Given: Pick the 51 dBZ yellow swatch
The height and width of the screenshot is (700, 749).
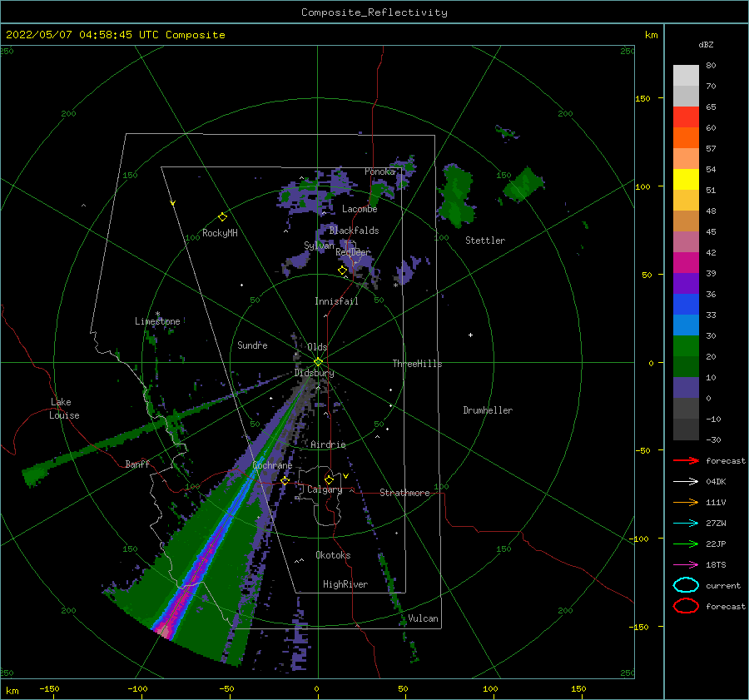Looking at the screenshot, I should (x=686, y=179).
